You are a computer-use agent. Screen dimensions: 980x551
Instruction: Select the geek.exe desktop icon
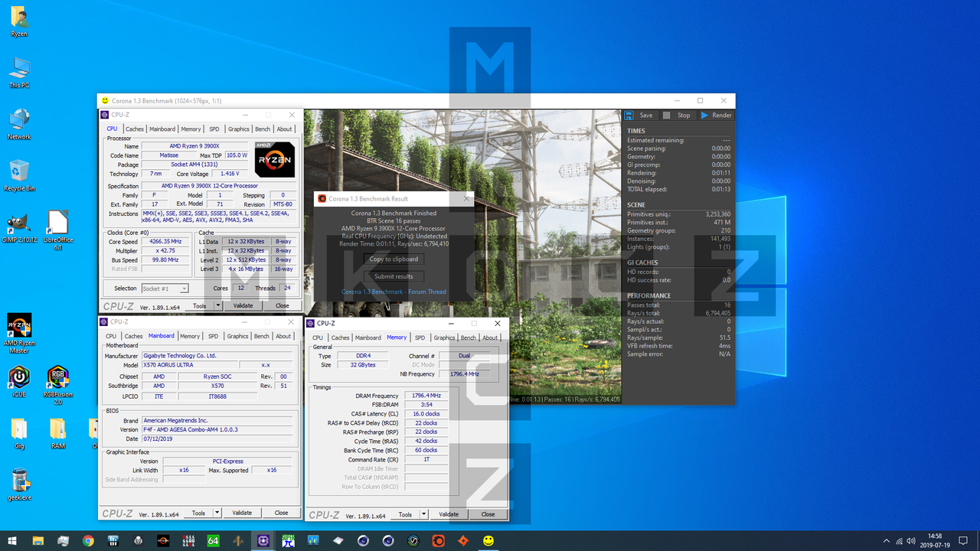(x=20, y=485)
